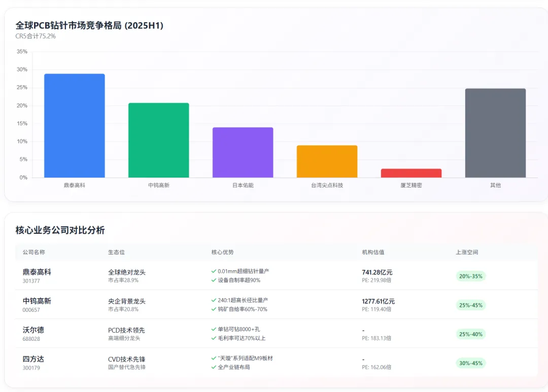
Task: Click 国产替代急先锋 subtitle
Action: 127,367
